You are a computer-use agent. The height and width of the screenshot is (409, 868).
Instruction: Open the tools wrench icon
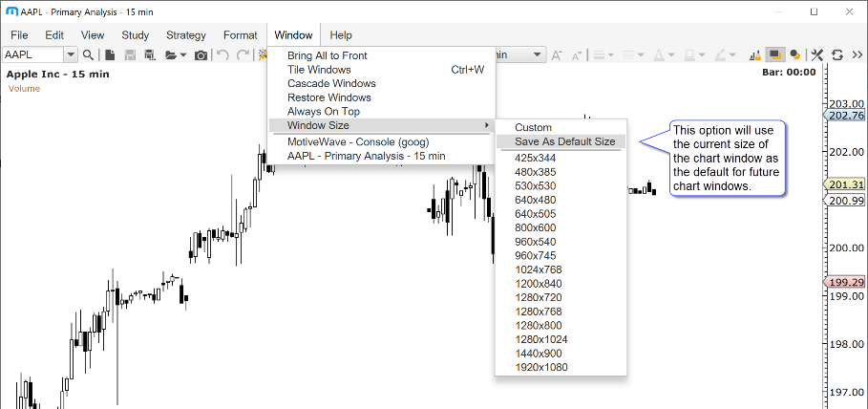point(817,55)
